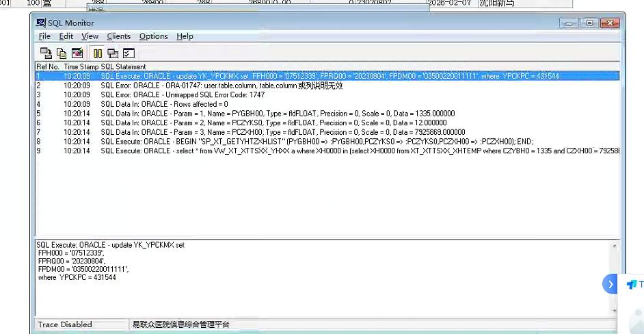Click detail pane scrollbar up arrow

[x=615, y=246]
